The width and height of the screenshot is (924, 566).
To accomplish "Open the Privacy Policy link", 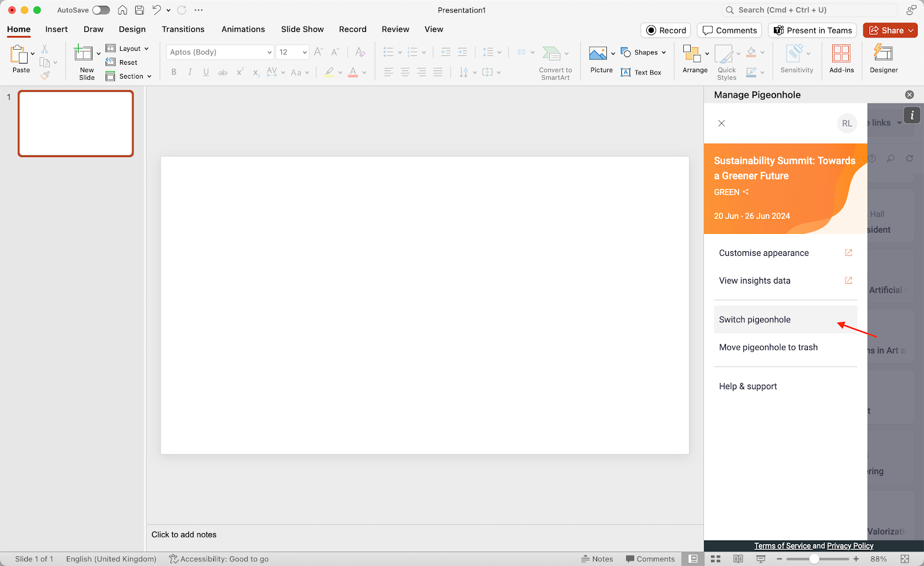I will [850, 546].
